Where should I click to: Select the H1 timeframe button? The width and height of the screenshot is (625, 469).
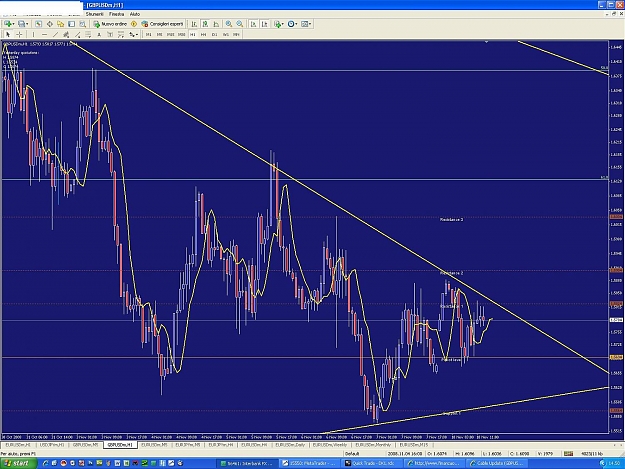click(x=193, y=35)
